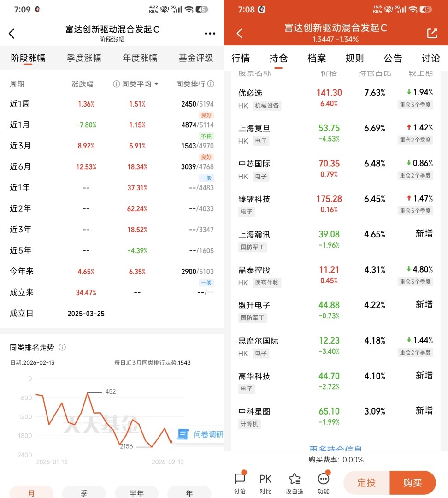This screenshot has height=498, width=448.
Task: Tap info icon next to 同类平均
Action: (117, 84)
